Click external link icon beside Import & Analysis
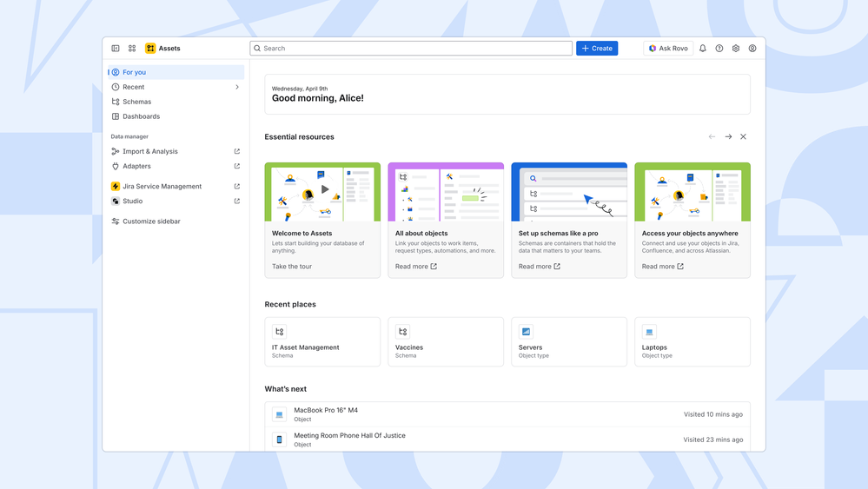The height and width of the screenshot is (489, 868). pyautogui.click(x=237, y=151)
